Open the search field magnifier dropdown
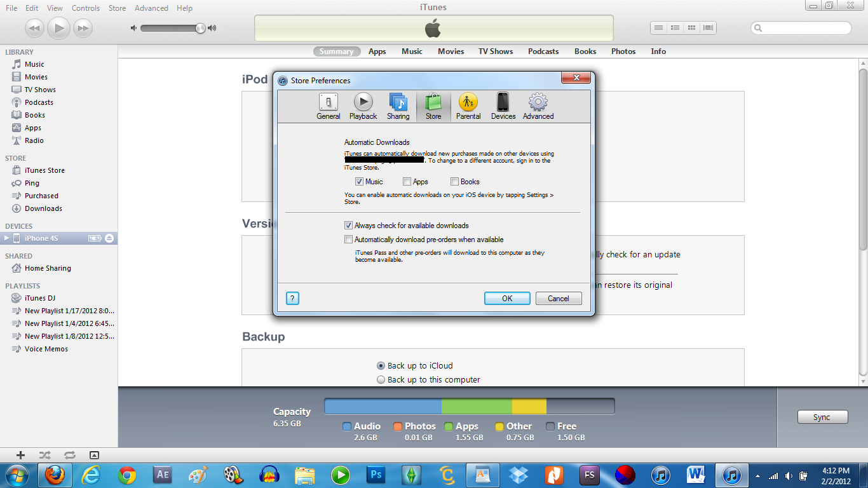Screen dimensions: 868x488 [759, 28]
